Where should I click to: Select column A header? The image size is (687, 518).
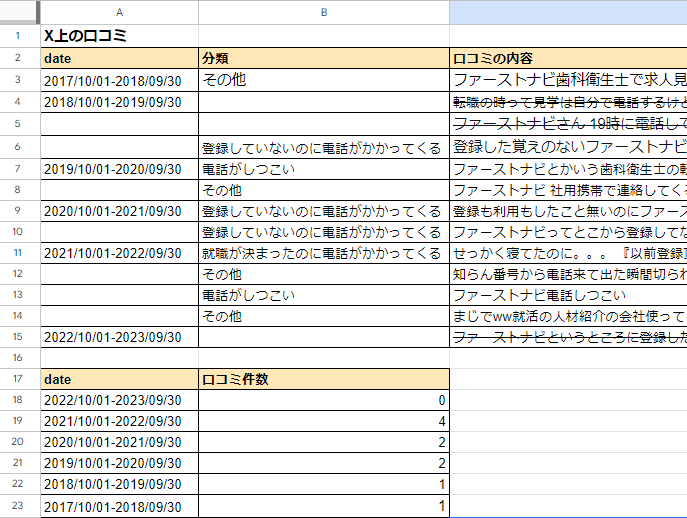[x=119, y=12]
